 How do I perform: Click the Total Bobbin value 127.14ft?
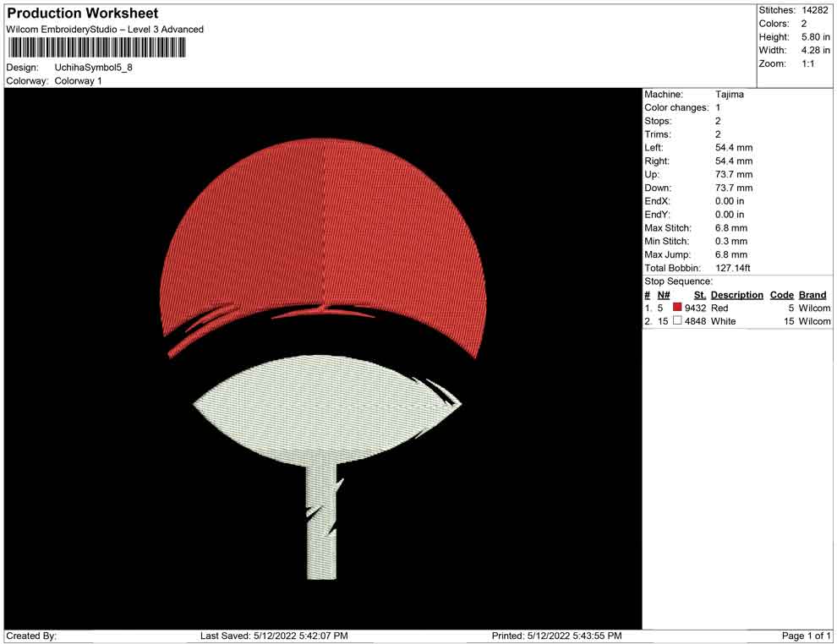pos(733,268)
